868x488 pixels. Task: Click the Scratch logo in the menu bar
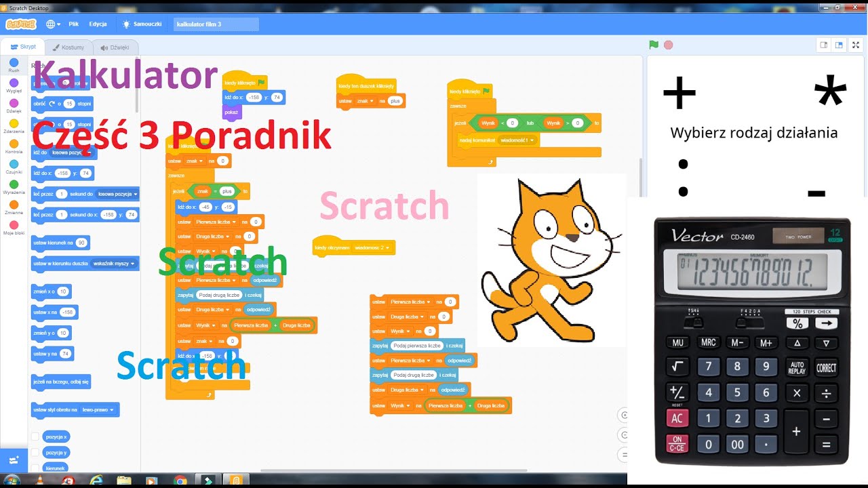(x=21, y=24)
